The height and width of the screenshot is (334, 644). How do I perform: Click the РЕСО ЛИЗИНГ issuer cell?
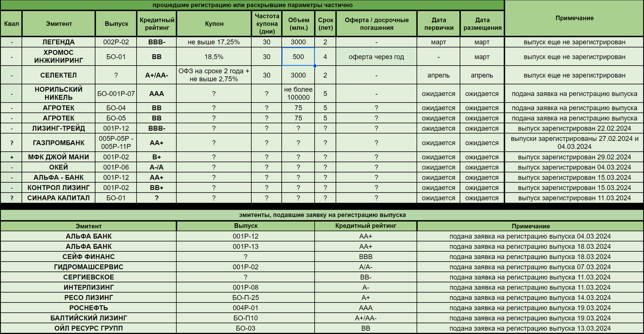(x=89, y=298)
